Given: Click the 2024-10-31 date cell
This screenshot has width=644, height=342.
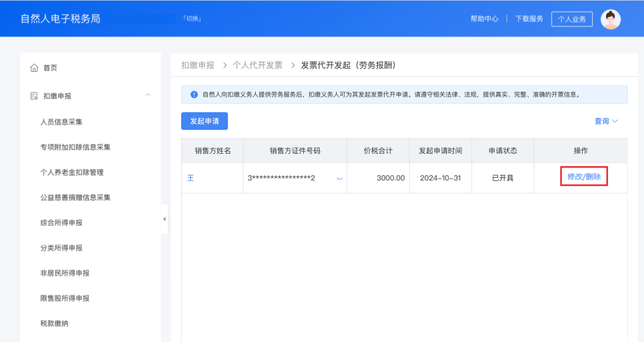Looking at the screenshot, I should click(x=440, y=178).
